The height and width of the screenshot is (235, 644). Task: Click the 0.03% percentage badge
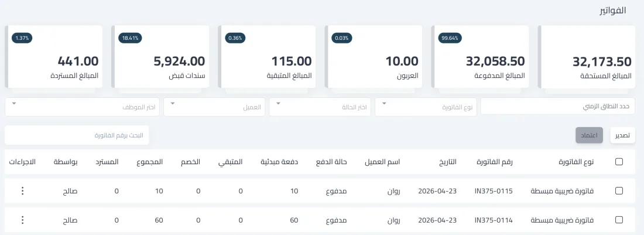(x=342, y=38)
